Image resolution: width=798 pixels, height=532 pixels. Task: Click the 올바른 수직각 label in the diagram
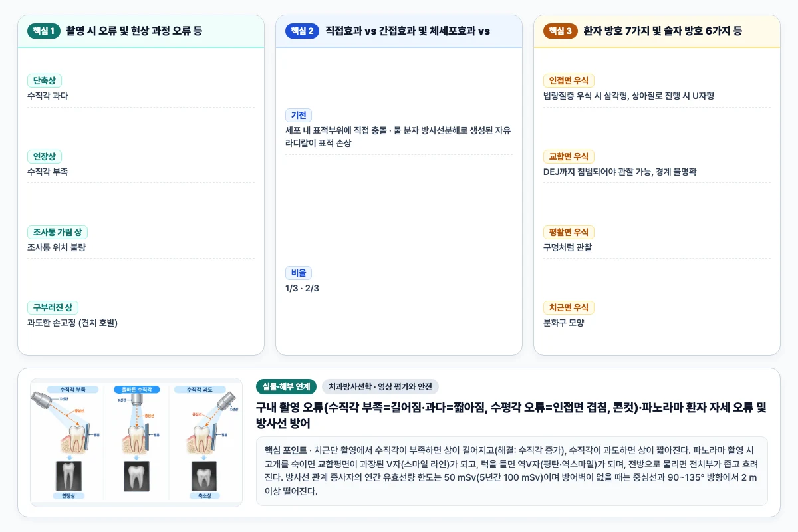tap(137, 389)
